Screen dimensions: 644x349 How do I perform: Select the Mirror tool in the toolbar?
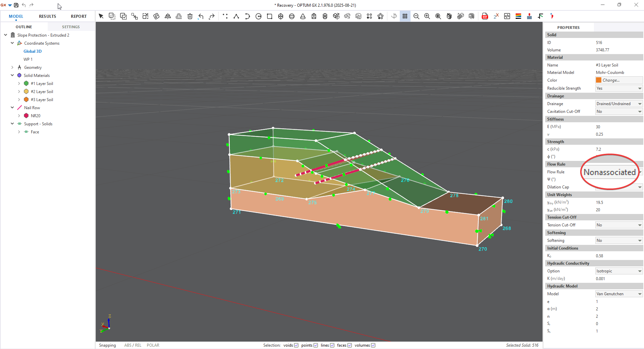(168, 16)
